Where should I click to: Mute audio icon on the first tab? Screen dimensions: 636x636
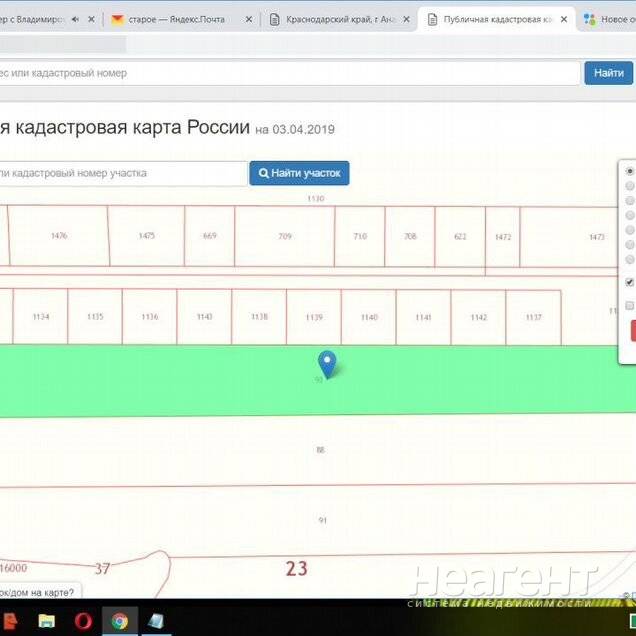(x=75, y=19)
